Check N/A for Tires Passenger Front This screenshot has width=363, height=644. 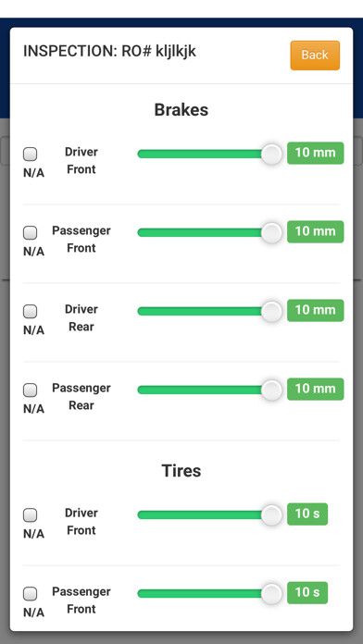pyautogui.click(x=30, y=594)
